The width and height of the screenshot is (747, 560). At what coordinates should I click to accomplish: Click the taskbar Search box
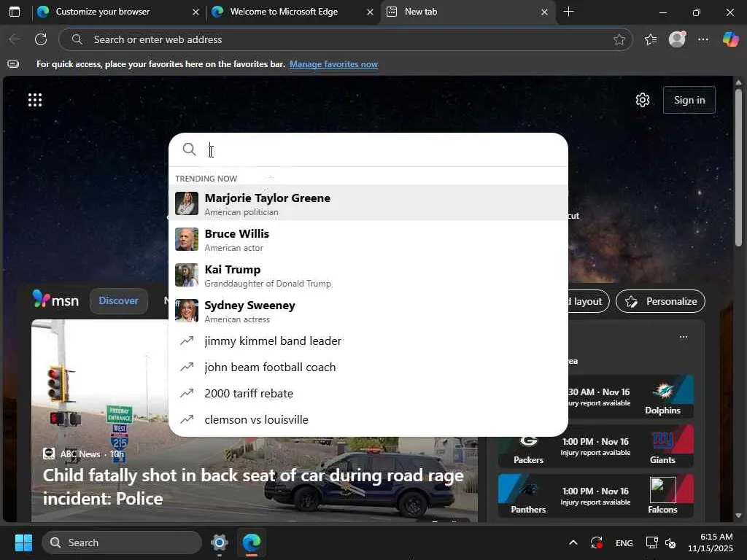pyautogui.click(x=122, y=542)
